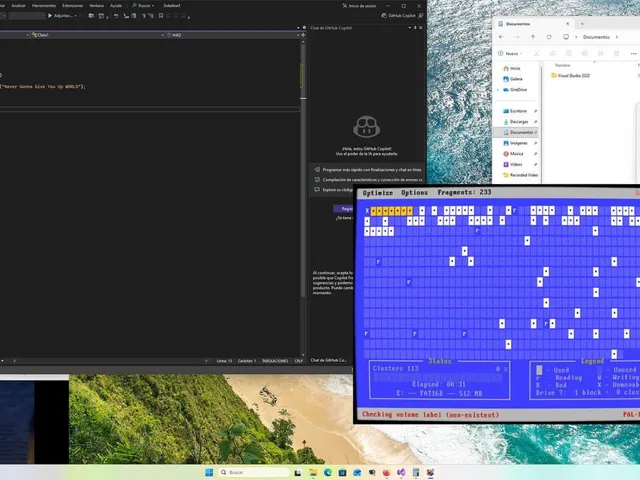Open the Copilot chat panel options dropdown
This screenshot has width=640, height=480.
tap(409, 28)
